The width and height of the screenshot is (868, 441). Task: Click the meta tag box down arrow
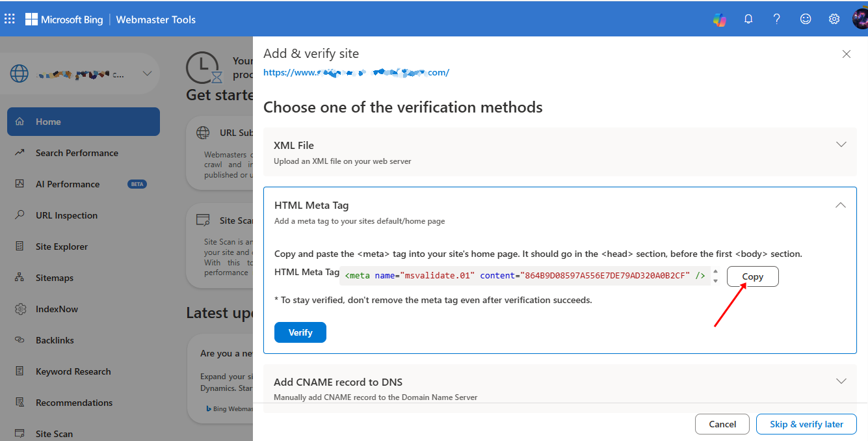pyautogui.click(x=715, y=281)
